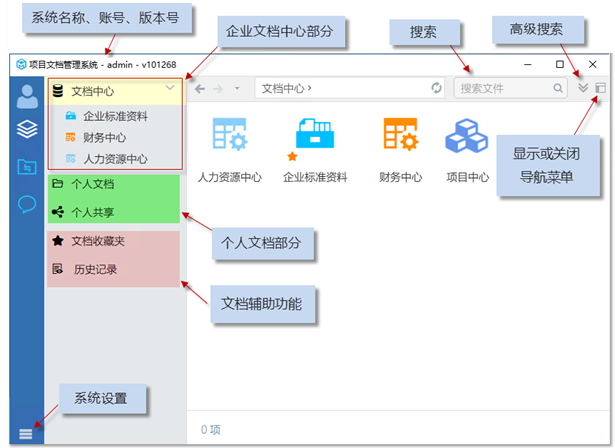Open navigation history dropdown arrow
Image resolution: width=615 pixels, height=448 pixels.
pyautogui.click(x=236, y=89)
